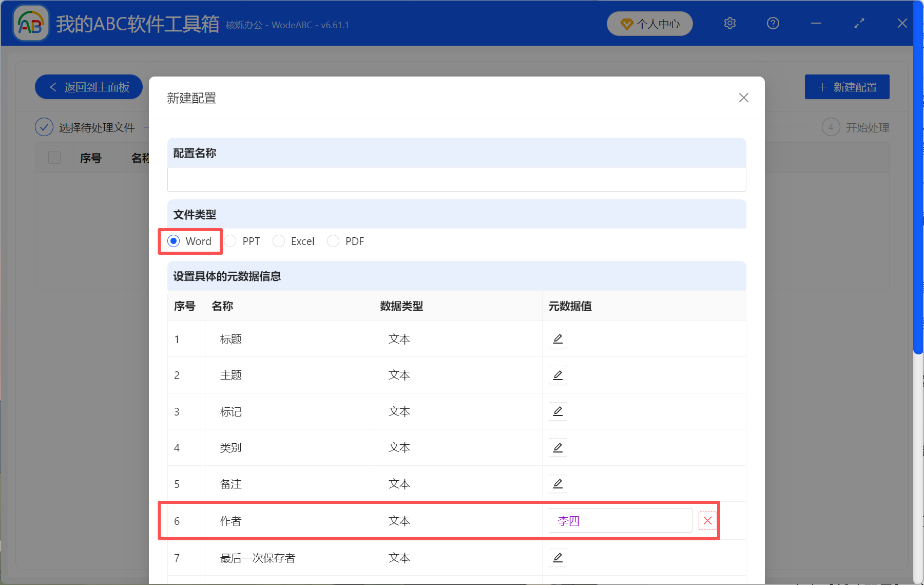
Task: Tick the select-all checkbox beside 序号
Action: pos(54,158)
